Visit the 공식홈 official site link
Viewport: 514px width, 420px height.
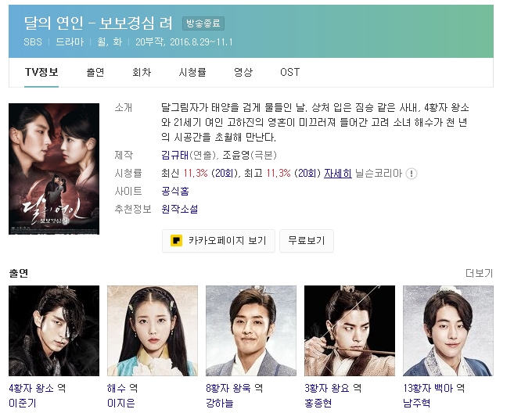[175, 191]
